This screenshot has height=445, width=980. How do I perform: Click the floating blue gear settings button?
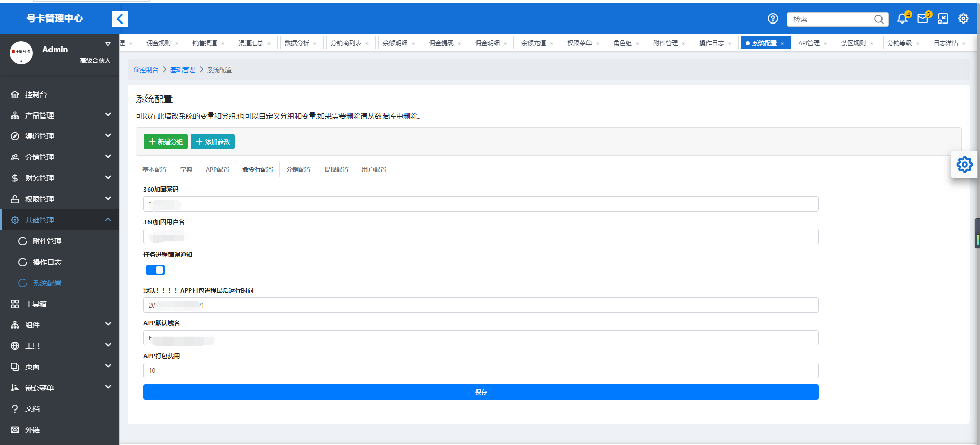(964, 165)
